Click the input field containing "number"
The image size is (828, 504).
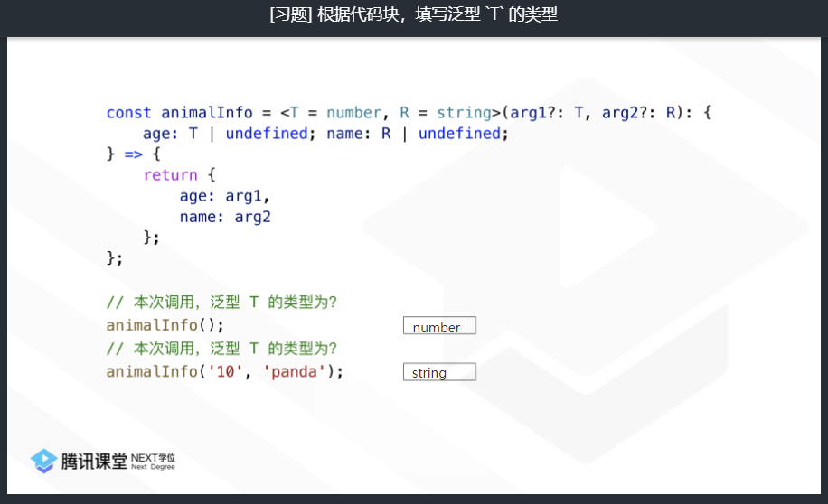tap(439, 326)
